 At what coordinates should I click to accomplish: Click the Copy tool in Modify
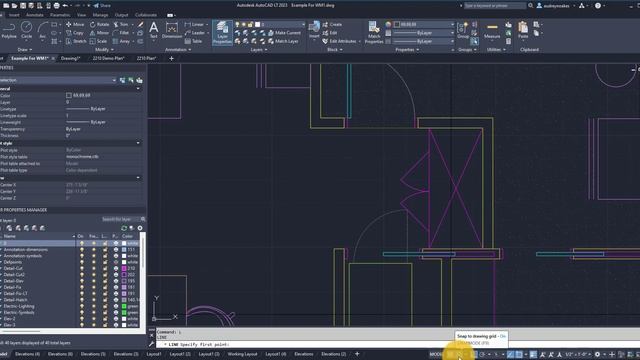click(x=75, y=33)
